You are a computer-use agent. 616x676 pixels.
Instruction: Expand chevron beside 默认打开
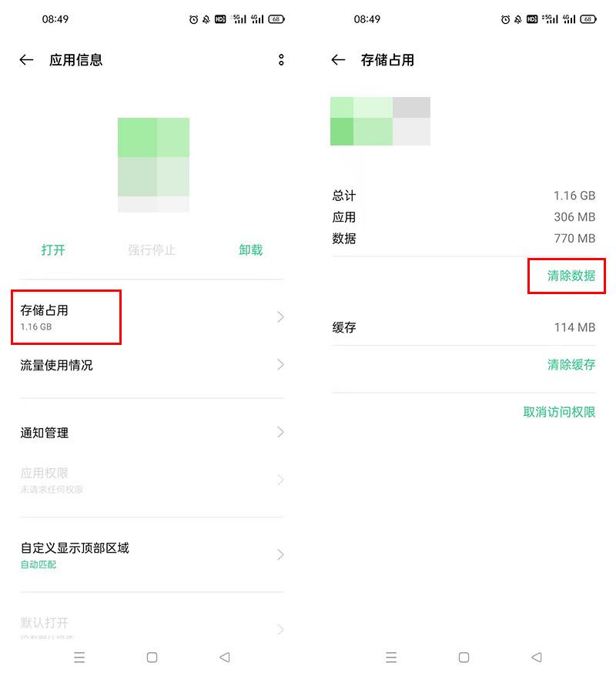(280, 629)
